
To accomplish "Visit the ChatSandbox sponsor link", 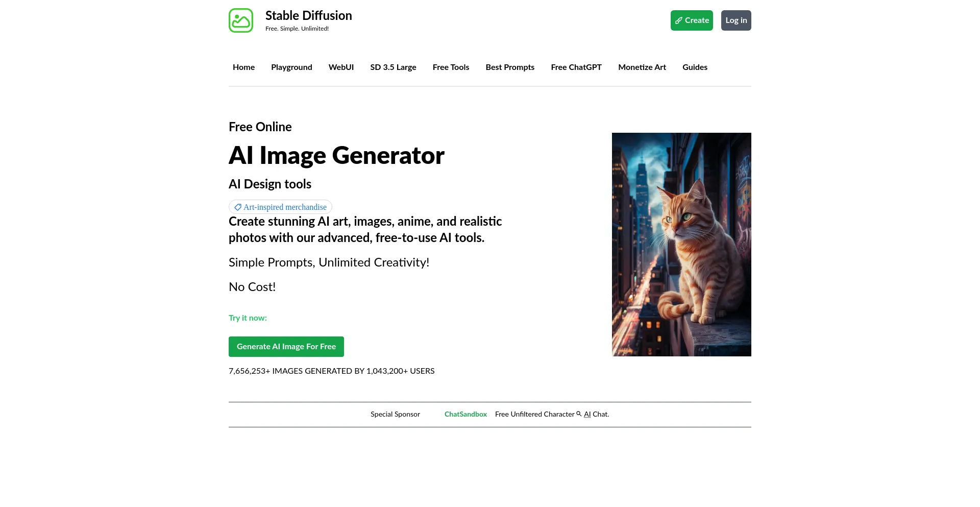I will click(465, 414).
